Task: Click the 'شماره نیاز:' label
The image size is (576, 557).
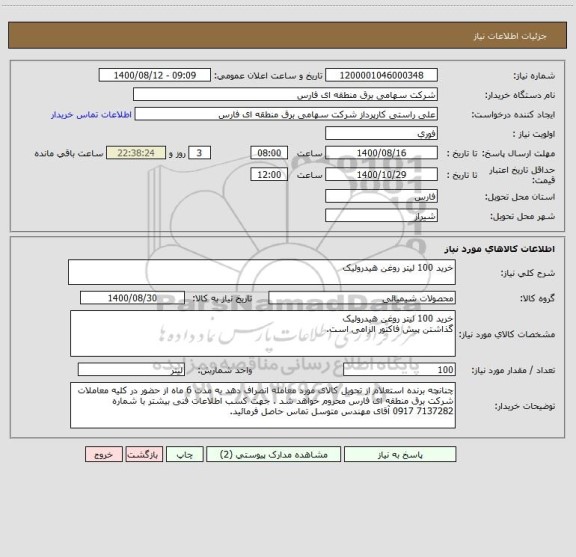Action: (x=534, y=76)
